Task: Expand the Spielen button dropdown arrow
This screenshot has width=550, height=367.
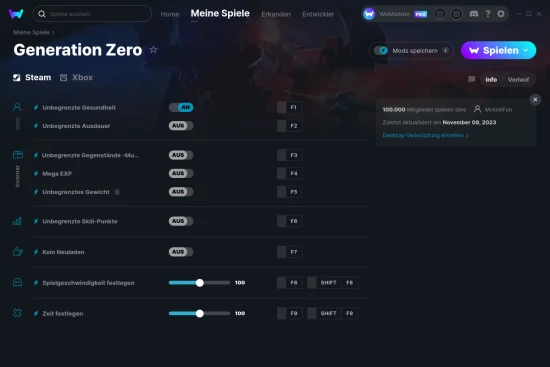Action: (x=525, y=50)
